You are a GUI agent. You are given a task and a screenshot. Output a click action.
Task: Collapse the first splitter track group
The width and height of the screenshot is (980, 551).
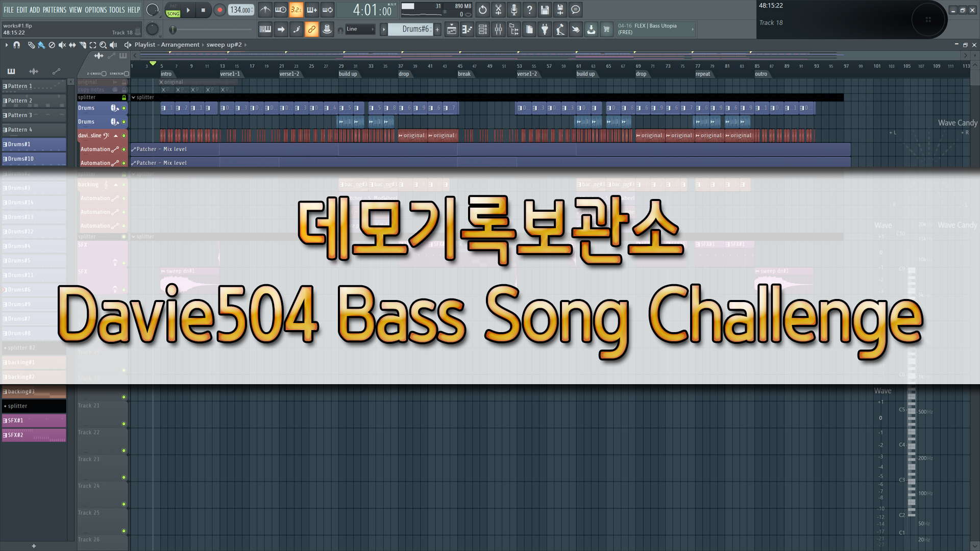(x=134, y=97)
